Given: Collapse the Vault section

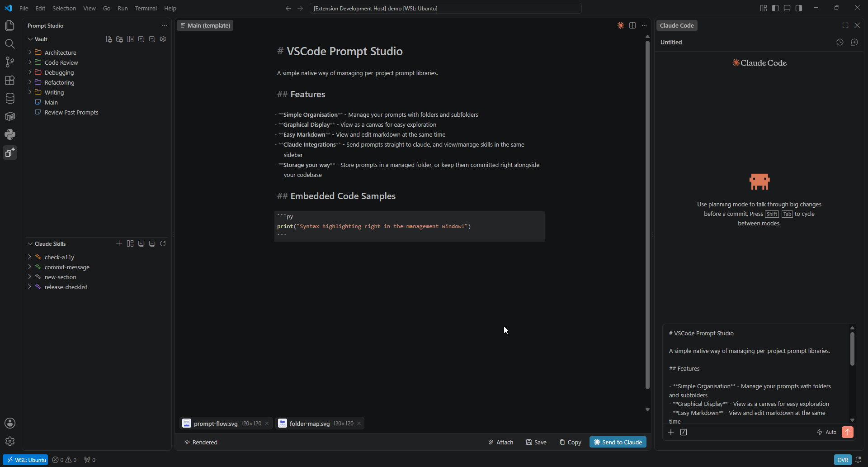Looking at the screenshot, I should (x=30, y=39).
